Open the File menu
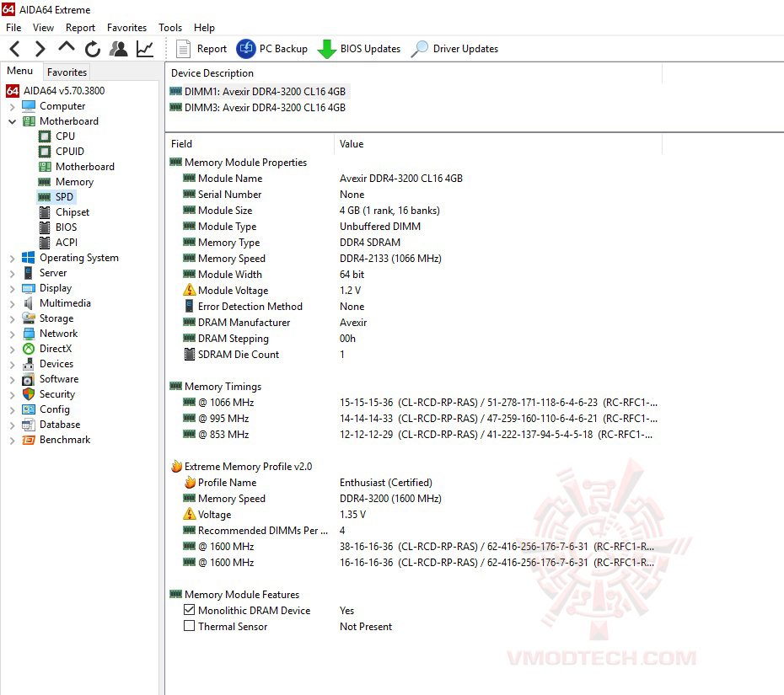The image size is (784, 695). click(13, 28)
